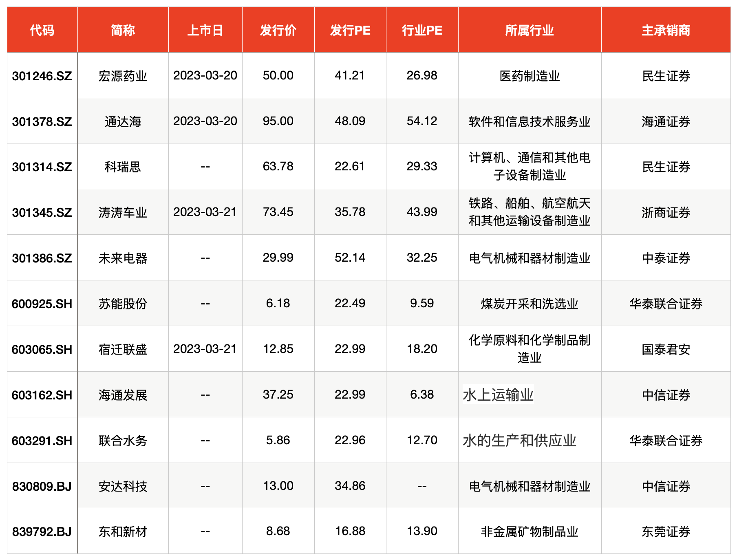Click company name 宏源药业

point(123,76)
